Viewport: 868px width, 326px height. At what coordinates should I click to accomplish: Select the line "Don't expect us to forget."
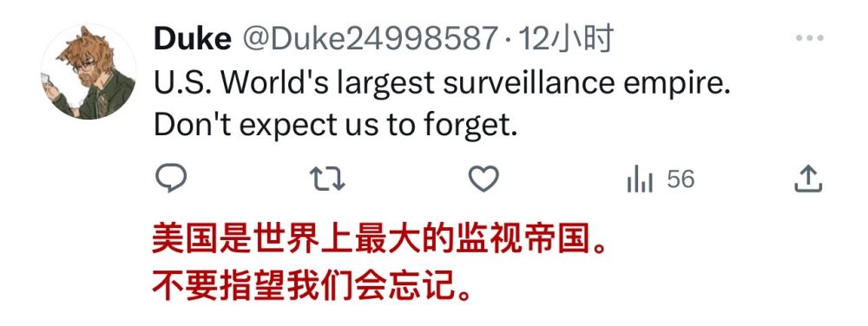(x=335, y=126)
